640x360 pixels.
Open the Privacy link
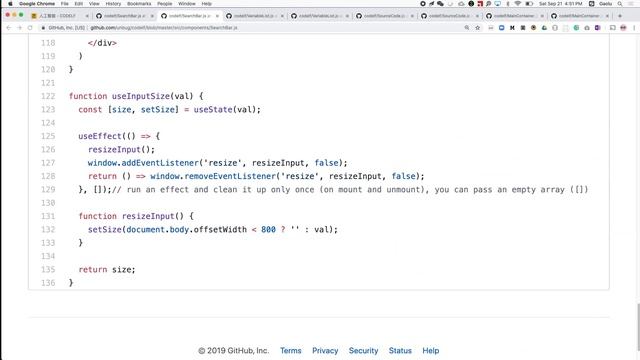325,351
